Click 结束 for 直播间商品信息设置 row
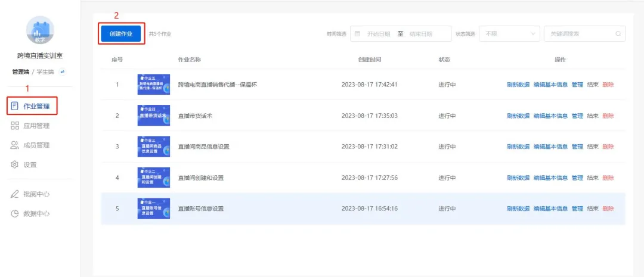This screenshot has width=644, height=277. click(x=593, y=147)
